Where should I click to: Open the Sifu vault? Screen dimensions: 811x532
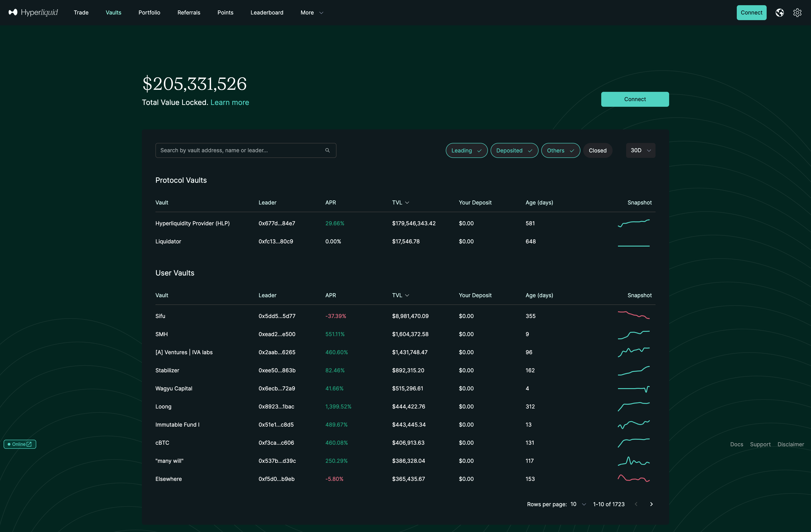pyautogui.click(x=160, y=316)
